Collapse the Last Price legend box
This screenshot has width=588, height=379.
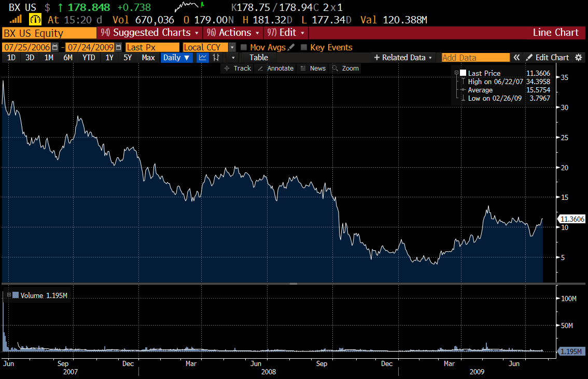(x=456, y=73)
